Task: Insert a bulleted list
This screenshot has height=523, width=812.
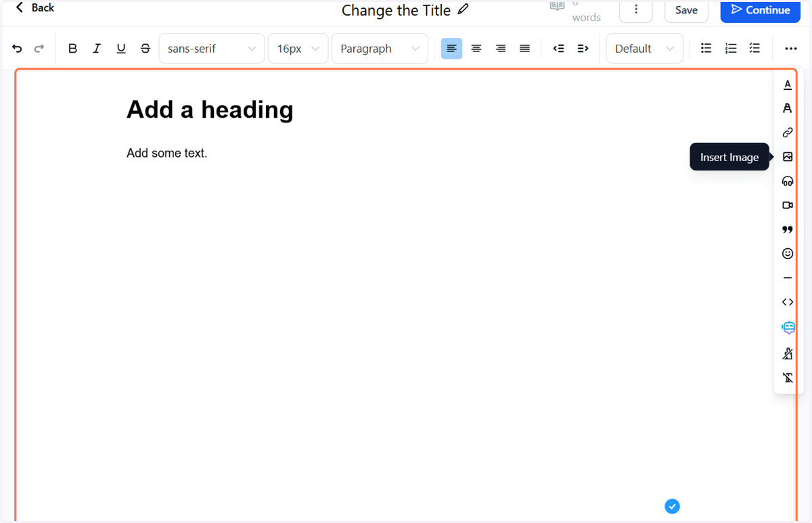Action: (x=706, y=49)
